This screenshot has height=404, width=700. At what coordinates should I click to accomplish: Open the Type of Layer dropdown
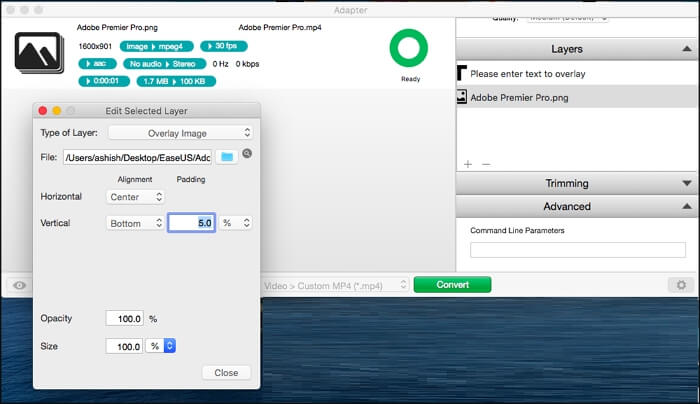(180, 132)
